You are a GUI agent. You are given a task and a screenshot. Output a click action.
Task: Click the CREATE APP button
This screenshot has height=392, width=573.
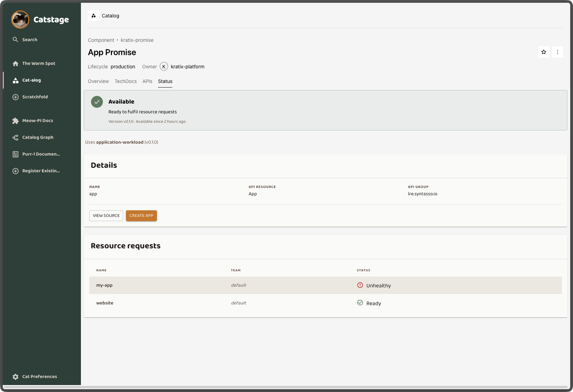tap(141, 216)
